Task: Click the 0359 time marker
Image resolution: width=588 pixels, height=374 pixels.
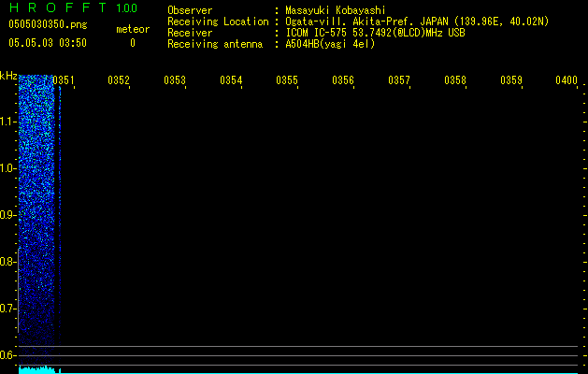Action: coord(511,80)
